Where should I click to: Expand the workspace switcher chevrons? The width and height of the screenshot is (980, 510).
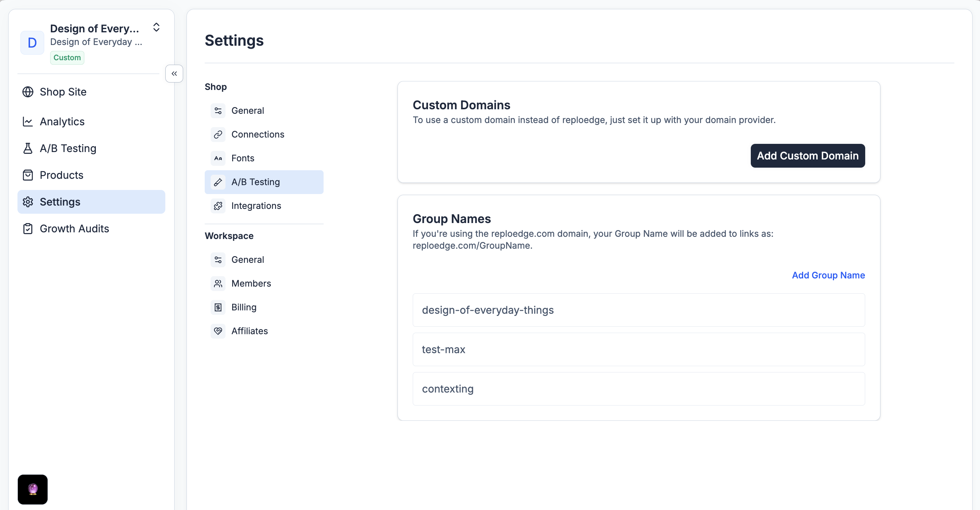point(156,28)
